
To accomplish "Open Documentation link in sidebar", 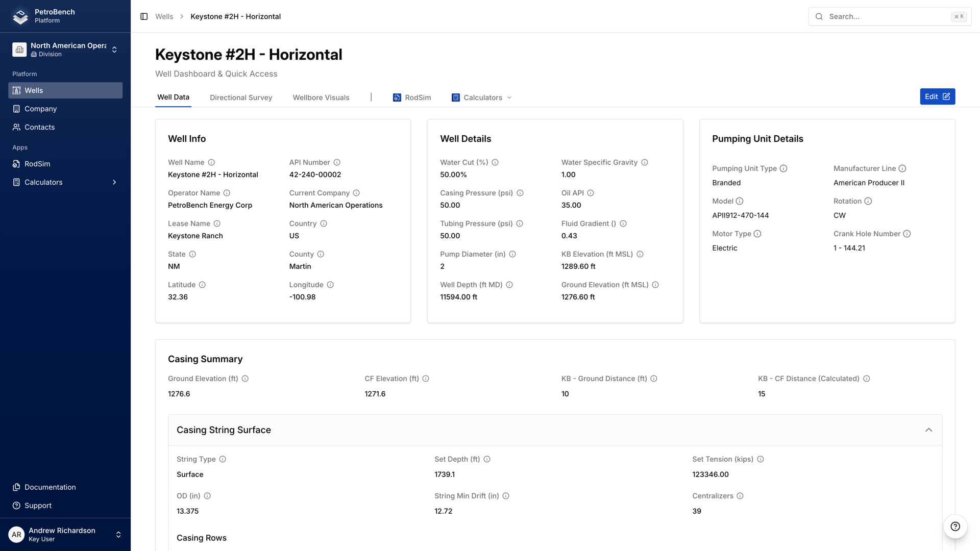I will point(65,487).
